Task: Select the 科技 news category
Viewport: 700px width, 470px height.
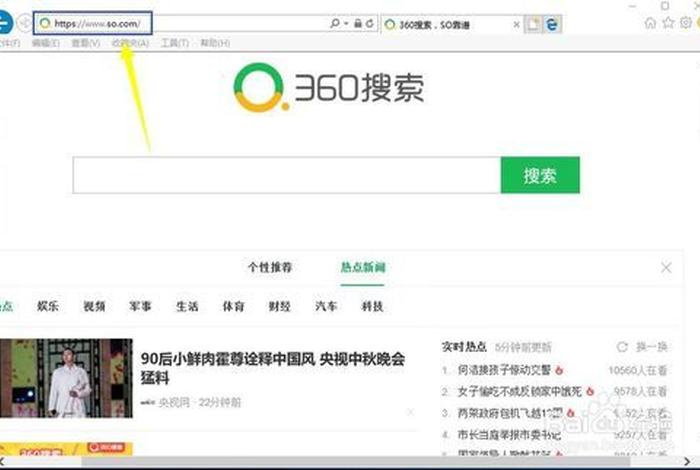Action: [x=372, y=306]
